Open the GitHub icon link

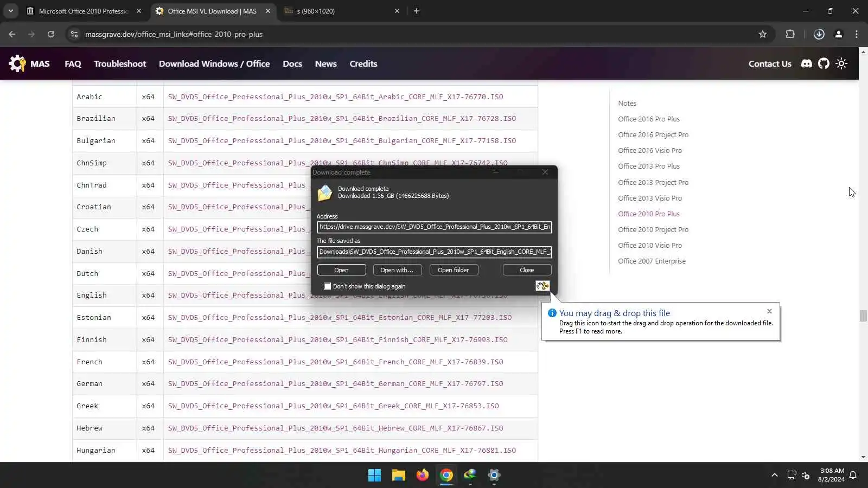[x=824, y=63]
